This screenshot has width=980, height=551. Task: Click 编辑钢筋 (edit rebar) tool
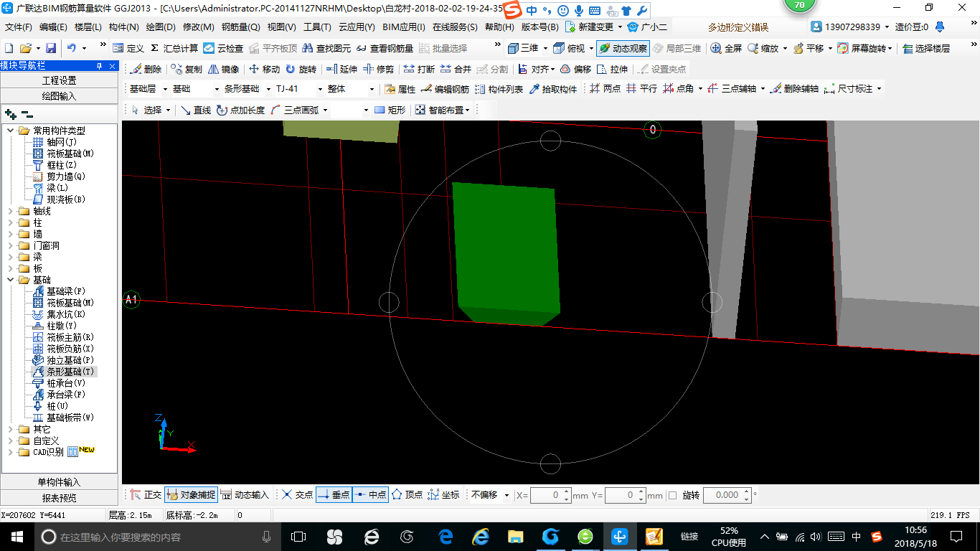(446, 89)
